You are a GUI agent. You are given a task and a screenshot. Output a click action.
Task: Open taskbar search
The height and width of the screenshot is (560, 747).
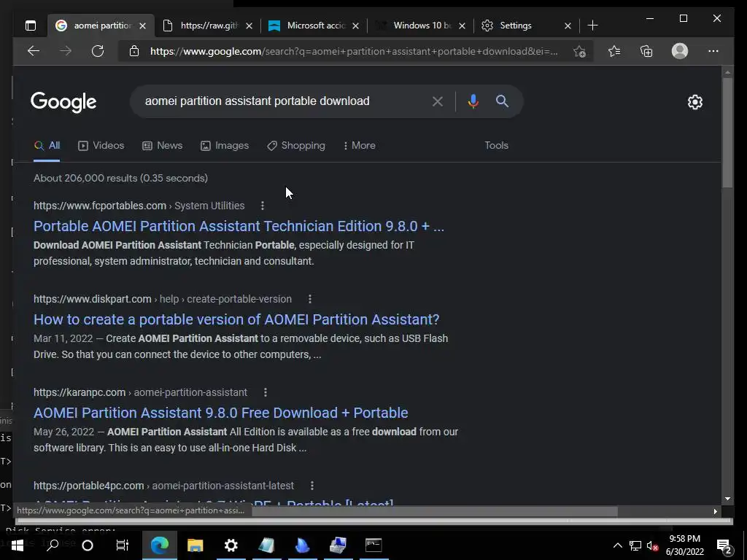[x=53, y=545]
